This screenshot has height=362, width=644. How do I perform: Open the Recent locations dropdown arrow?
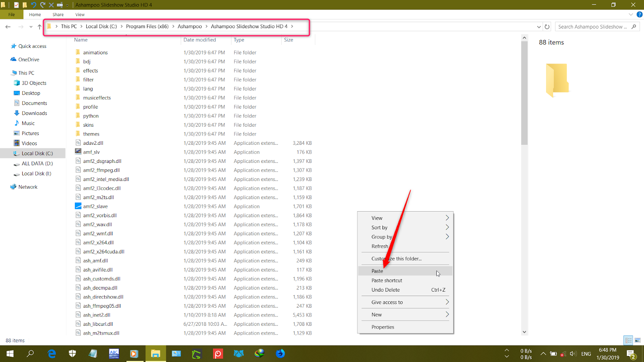[x=31, y=27]
